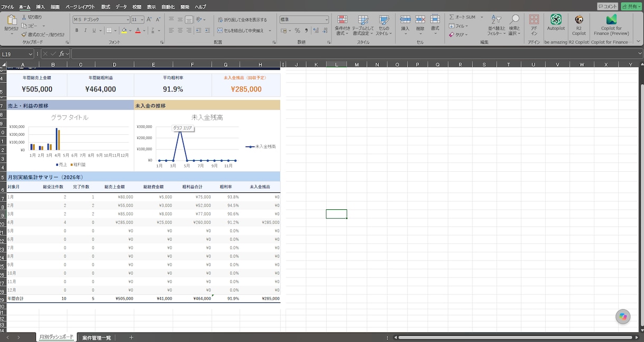Toggle Italic formatting
644x342 pixels.
point(85,31)
